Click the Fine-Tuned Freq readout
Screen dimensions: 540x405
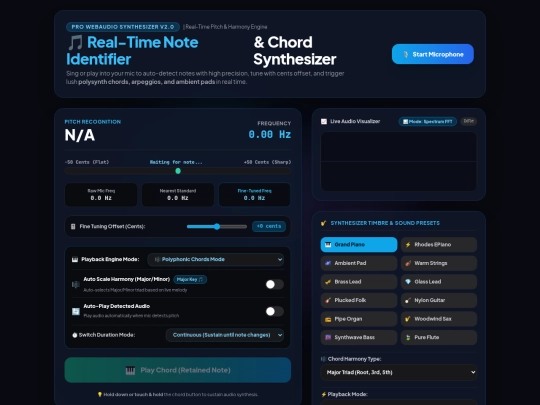click(x=255, y=195)
